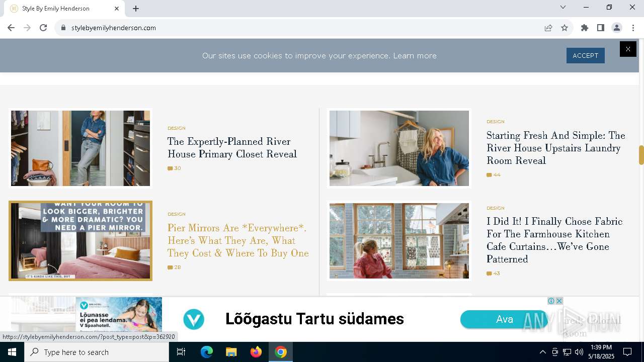The height and width of the screenshot is (362, 644).
Task: Open the tab search dropdown chevron
Action: 563,7
